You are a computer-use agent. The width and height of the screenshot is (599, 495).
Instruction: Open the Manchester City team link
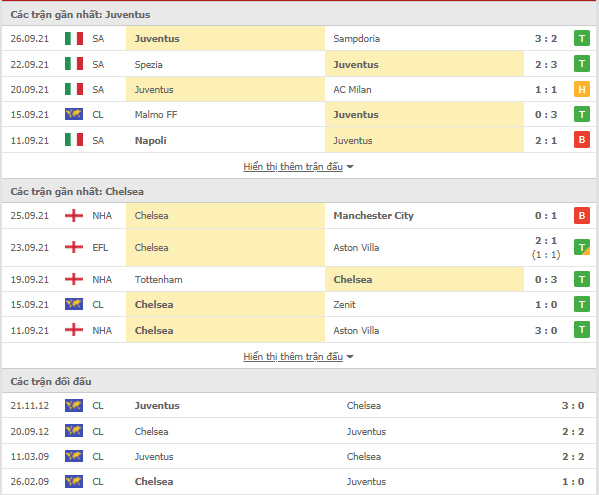pos(373,215)
